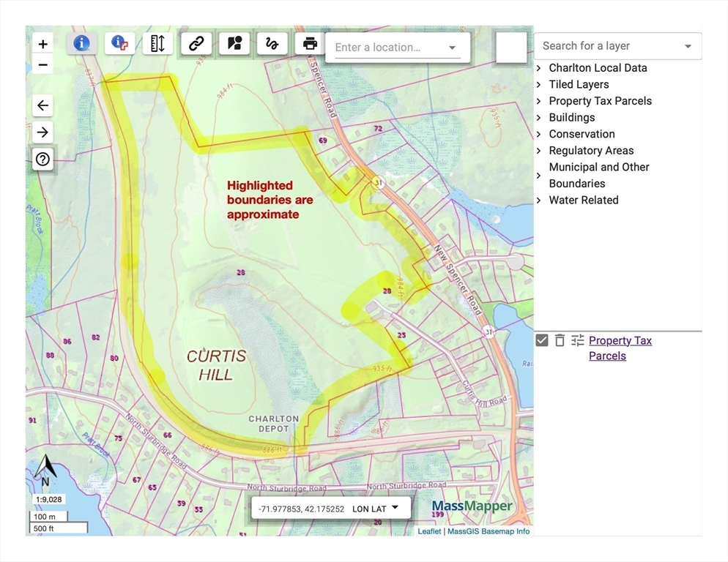The image size is (728, 562).
Task: Select the freehand line drawing tool
Action: 272,43
